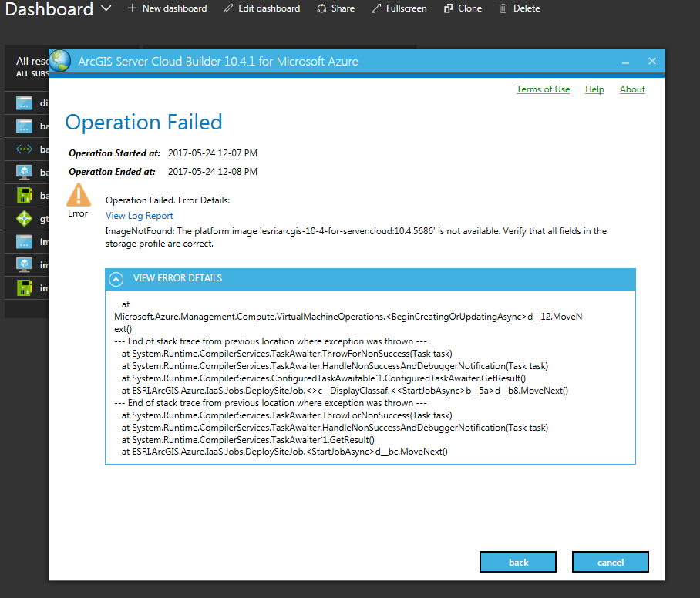The width and height of the screenshot is (700, 598).
Task: Select Edit dashboard
Action: click(262, 8)
